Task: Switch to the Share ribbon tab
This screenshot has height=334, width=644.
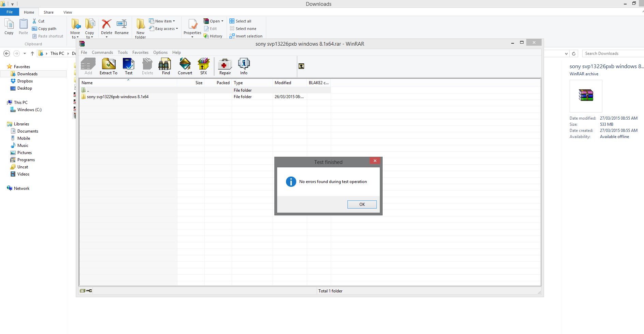Action: pos(48,12)
